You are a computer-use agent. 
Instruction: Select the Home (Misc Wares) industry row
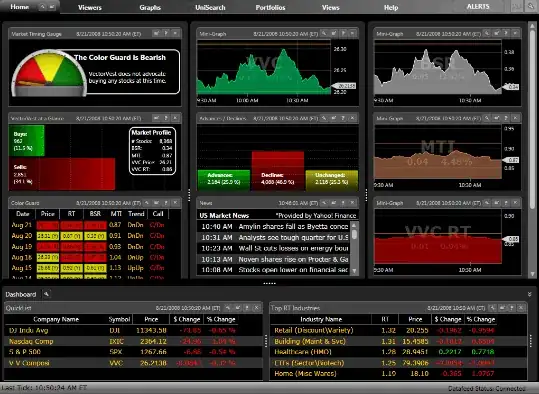tap(399, 374)
